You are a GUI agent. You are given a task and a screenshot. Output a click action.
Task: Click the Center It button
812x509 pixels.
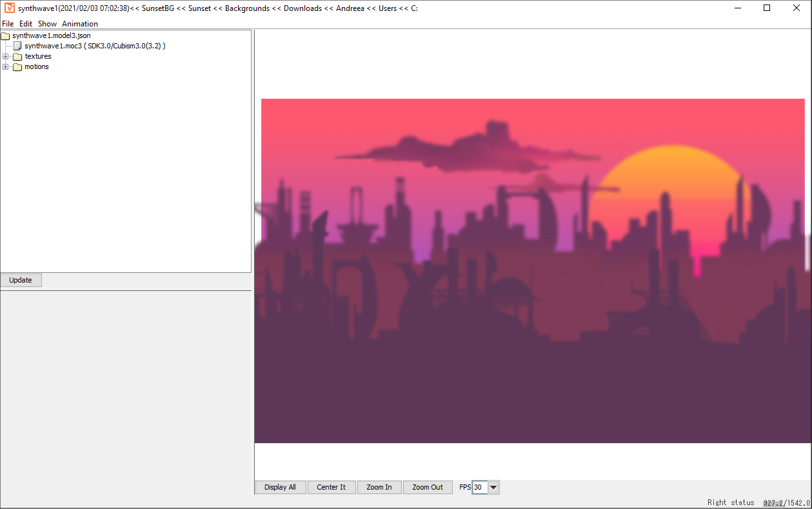(x=331, y=488)
